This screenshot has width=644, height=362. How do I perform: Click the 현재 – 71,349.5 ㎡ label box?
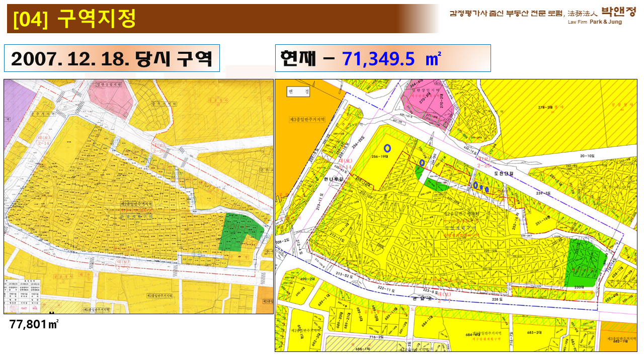coord(382,58)
